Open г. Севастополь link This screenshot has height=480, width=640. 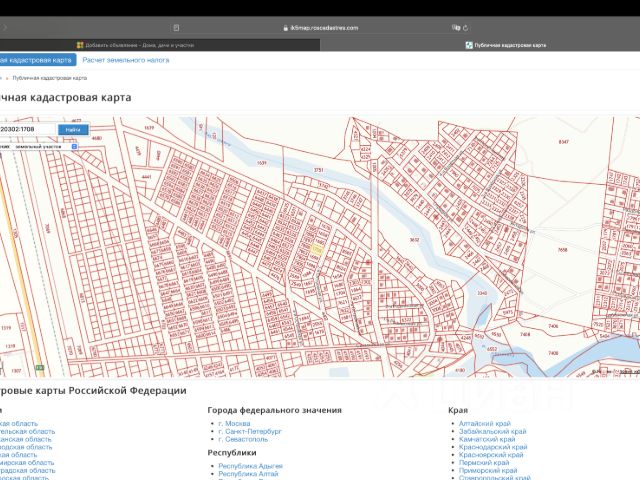(245, 440)
